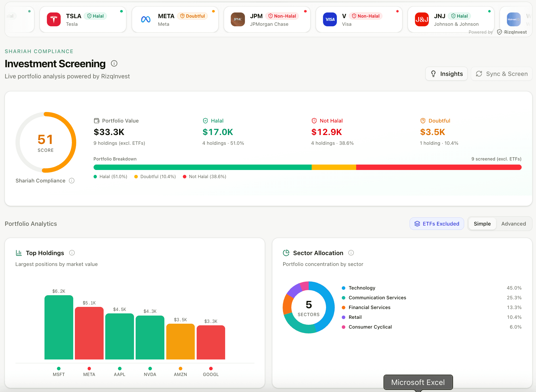Click the Microsoft Excel taskbar label

(x=418, y=382)
